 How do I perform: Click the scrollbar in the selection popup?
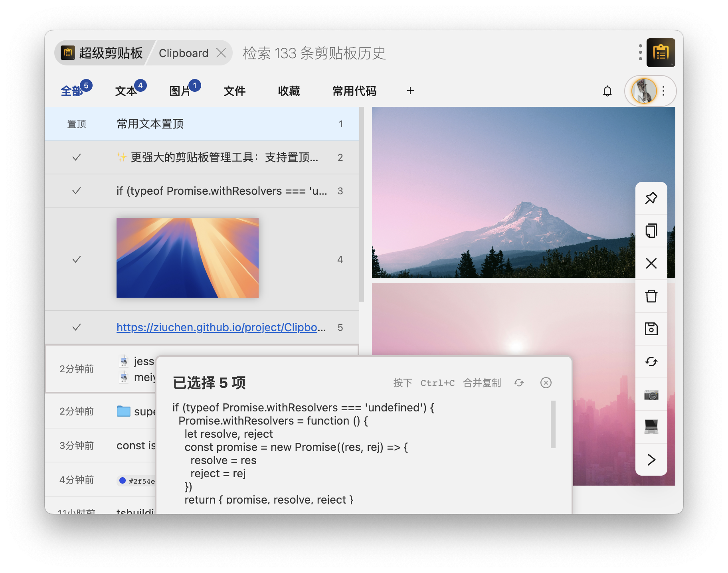click(x=553, y=424)
